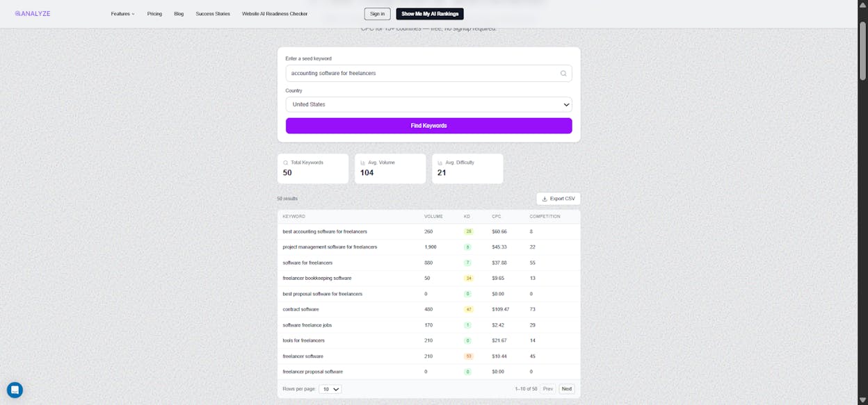Go to Next page of results
This screenshot has width=868, height=405.
[x=567, y=389]
